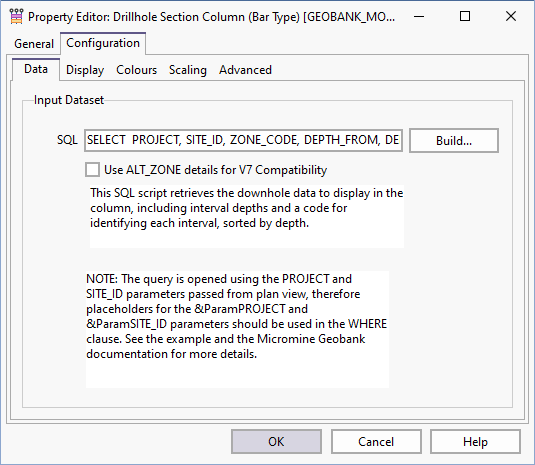Switch to the General tab

pyautogui.click(x=34, y=44)
